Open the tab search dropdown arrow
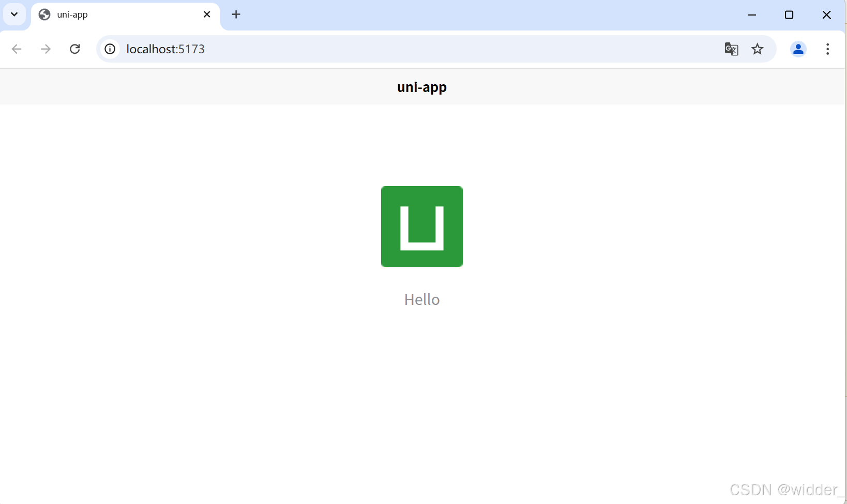 tap(14, 14)
